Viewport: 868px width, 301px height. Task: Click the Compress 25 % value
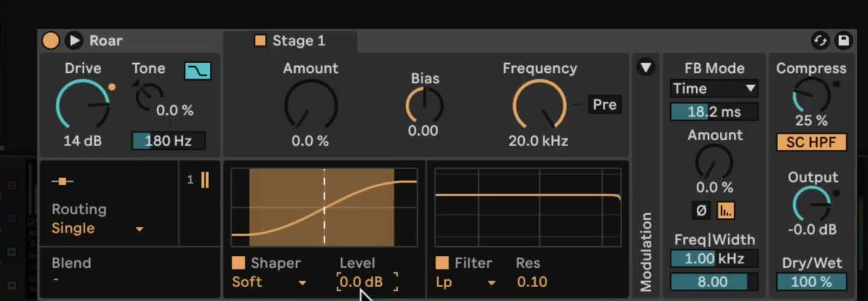point(811,121)
